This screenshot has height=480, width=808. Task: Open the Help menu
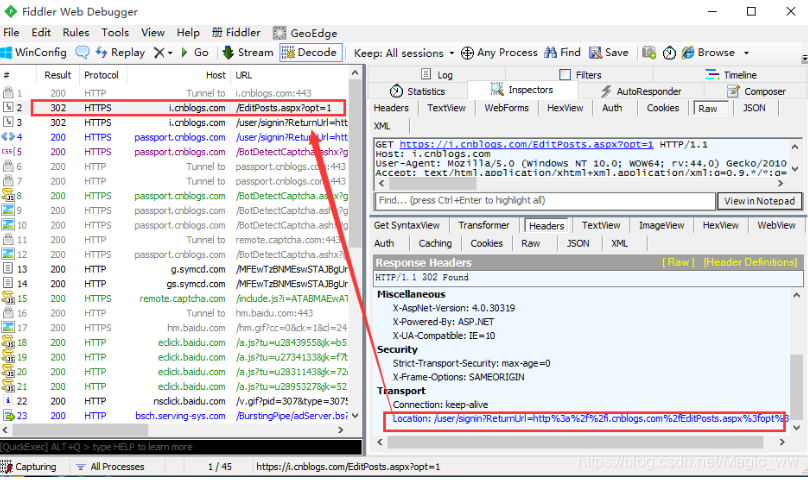pyautogui.click(x=188, y=32)
